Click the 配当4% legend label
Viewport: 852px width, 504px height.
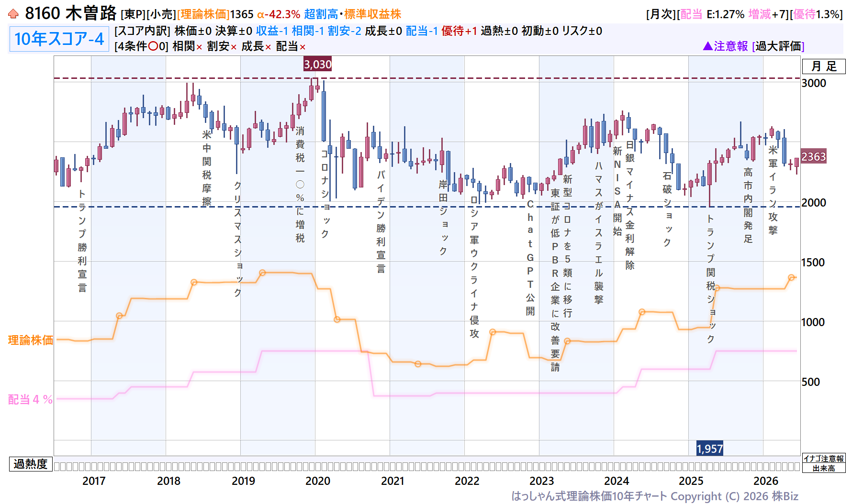point(31,399)
